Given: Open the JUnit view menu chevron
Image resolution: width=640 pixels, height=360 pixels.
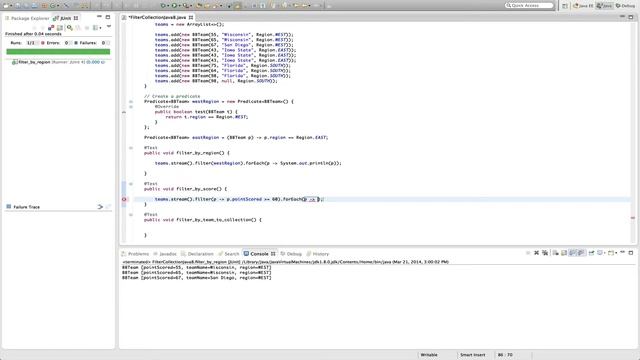Looking at the screenshot, I should 109,26.
